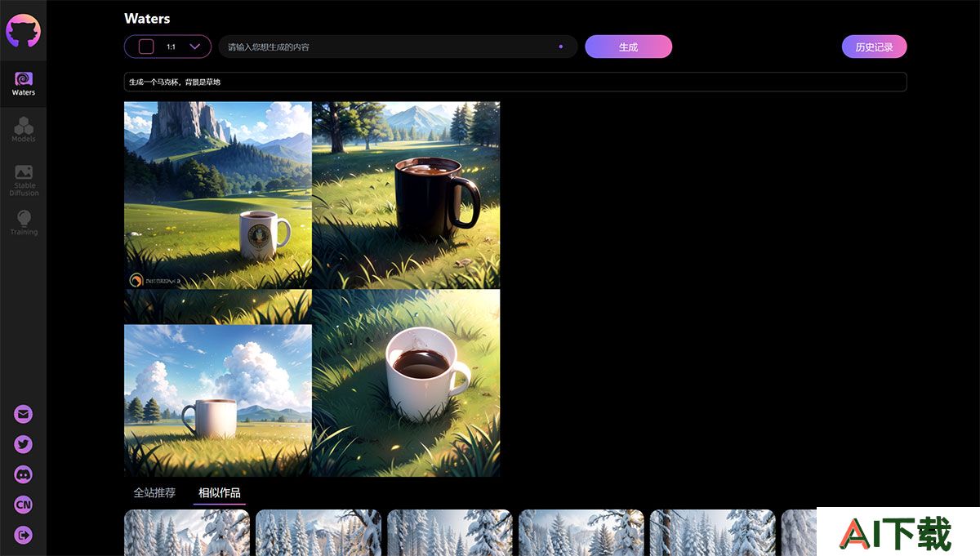Open the fourth snowy forest thumbnail

581,532
